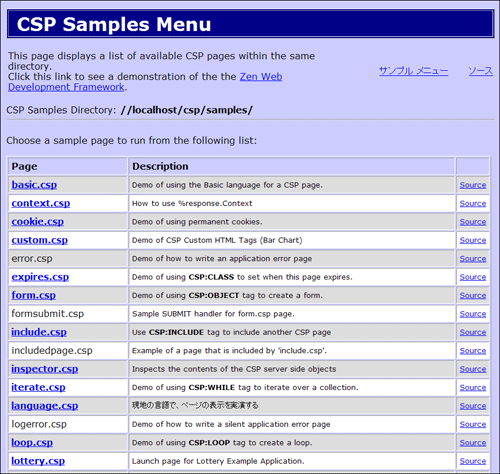View Source for basic.csp
This screenshot has width=500, height=474.
point(473,185)
